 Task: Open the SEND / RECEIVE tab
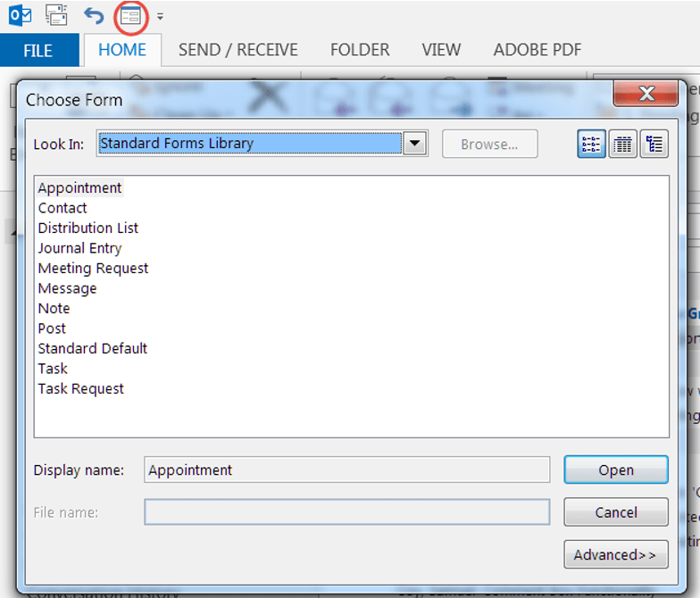[237, 50]
